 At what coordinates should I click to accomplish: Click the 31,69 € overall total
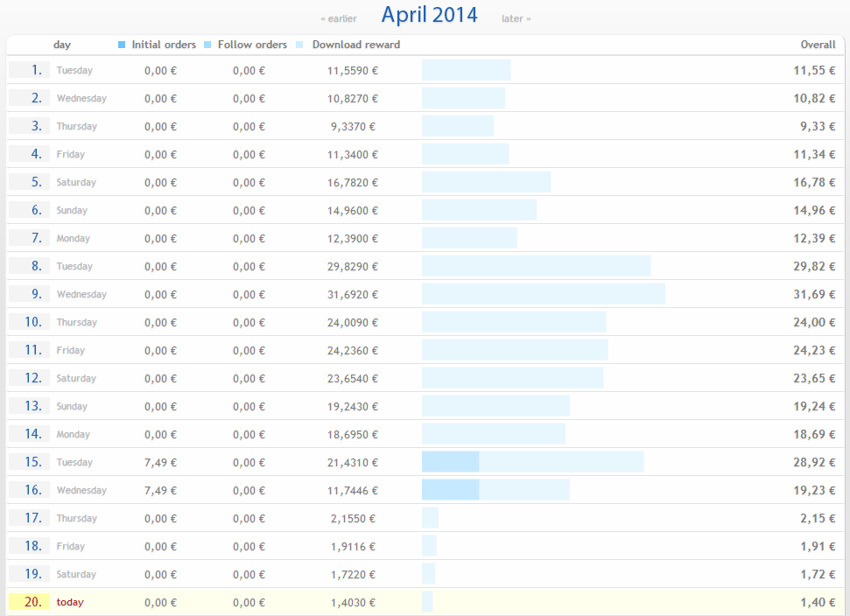coord(814,294)
